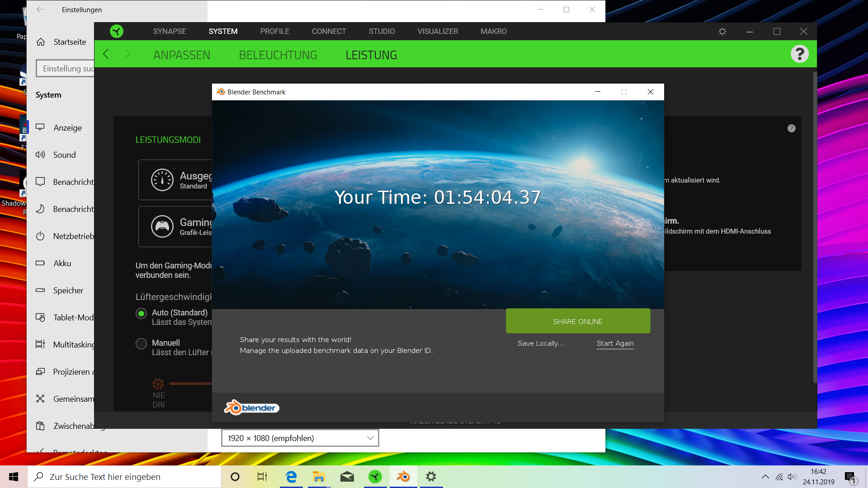Screen dimensions: 868x488
Task: Open Razer Synapse settings via the gear icon
Action: (722, 31)
